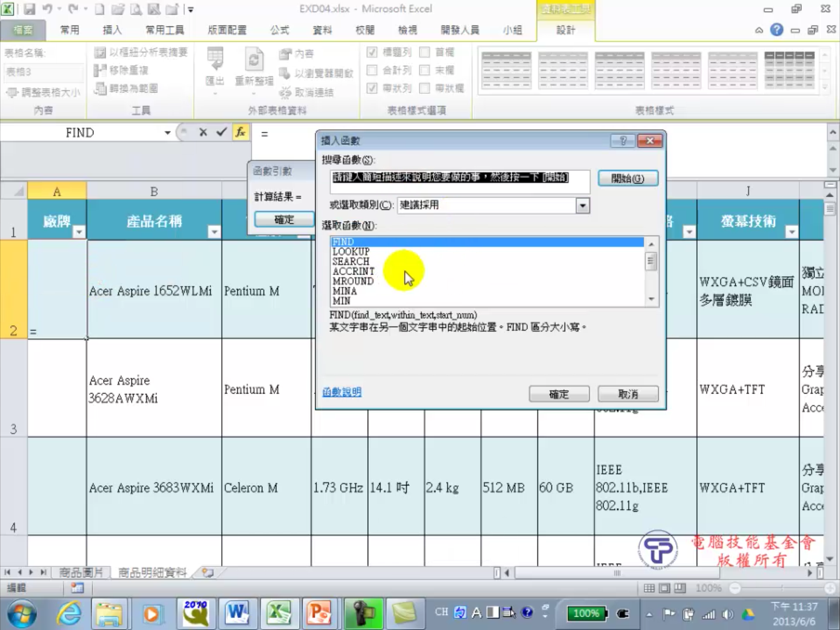Image resolution: width=840 pixels, height=630 pixels.
Task: Switch to the 資料 Data ribbon tab
Action: [322, 30]
